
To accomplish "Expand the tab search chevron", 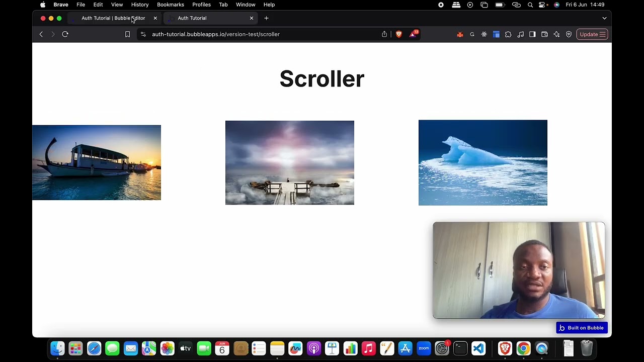I will click(604, 18).
